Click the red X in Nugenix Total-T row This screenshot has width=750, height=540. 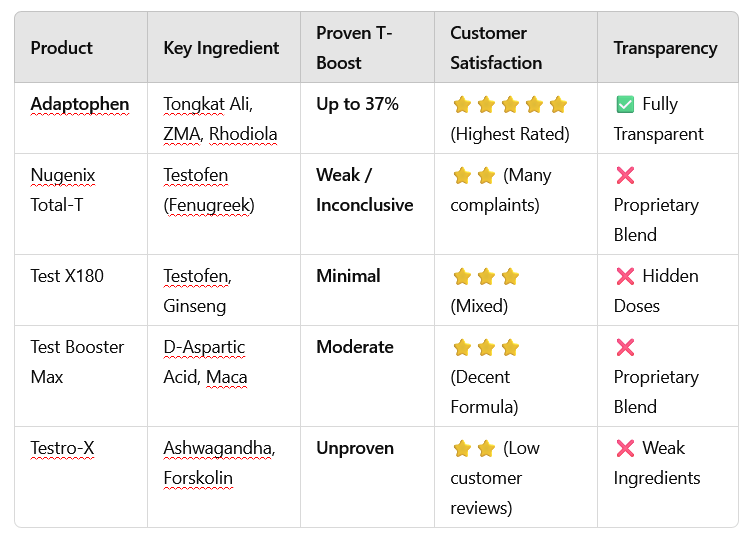625,175
